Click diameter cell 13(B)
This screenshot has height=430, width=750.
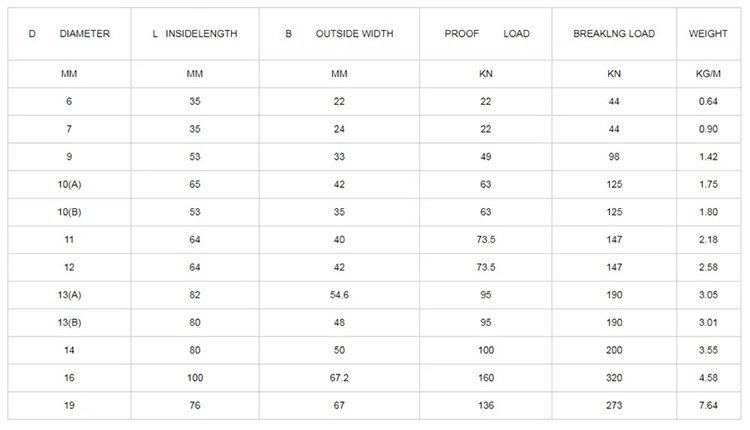tap(69, 323)
